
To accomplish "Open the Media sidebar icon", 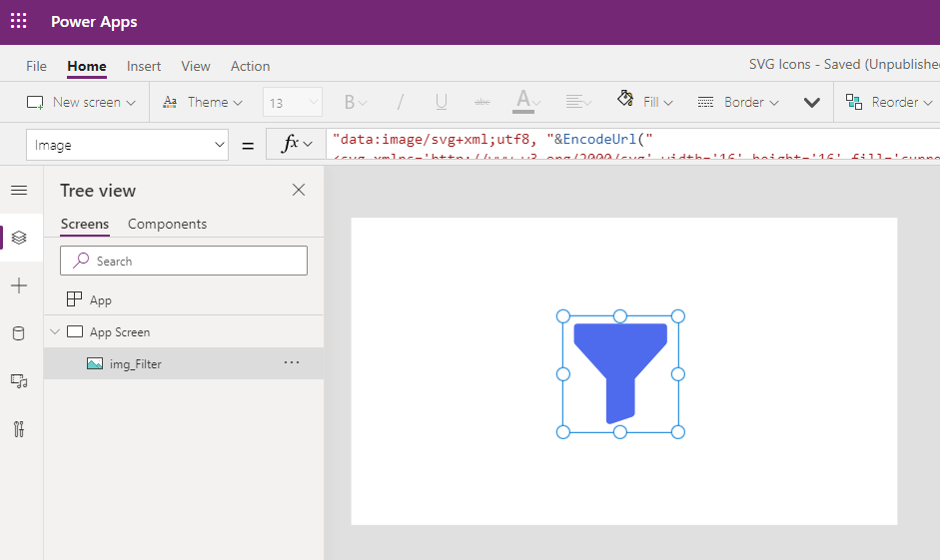I will 19,381.
